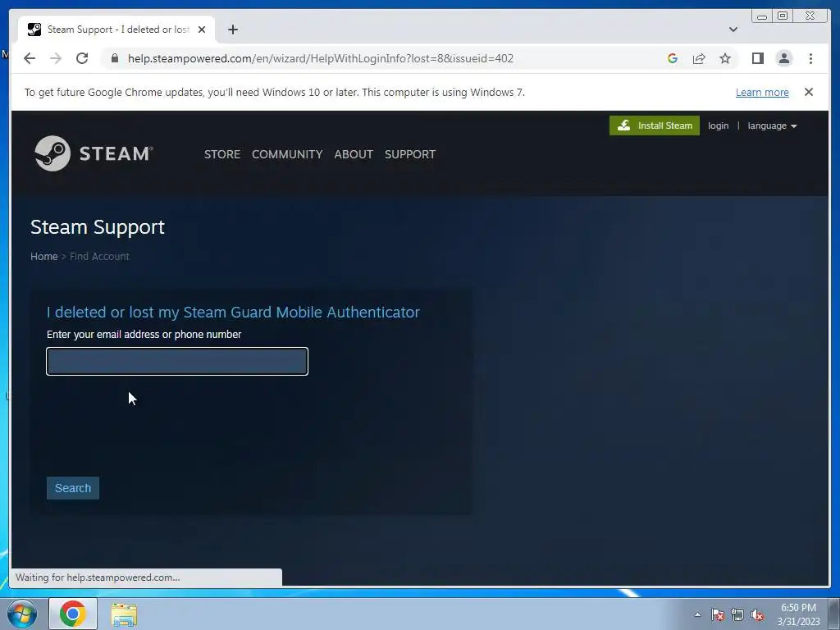Open the Chrome side panel
Image resolution: width=840 pixels, height=630 pixels.
(757, 58)
